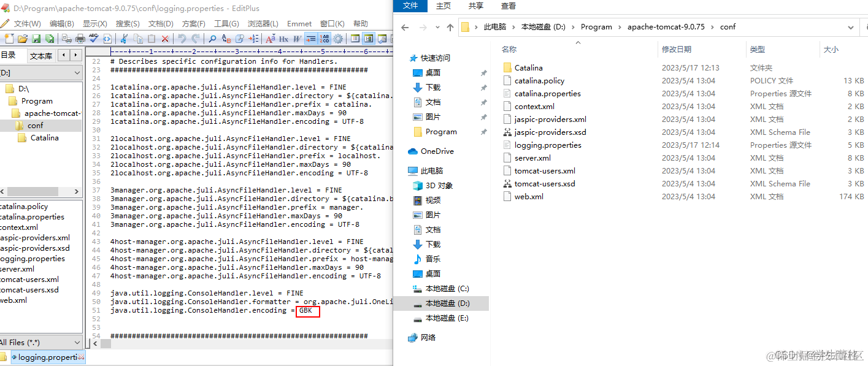
Task: Click the ABC spell check icon
Action: coord(94,39)
